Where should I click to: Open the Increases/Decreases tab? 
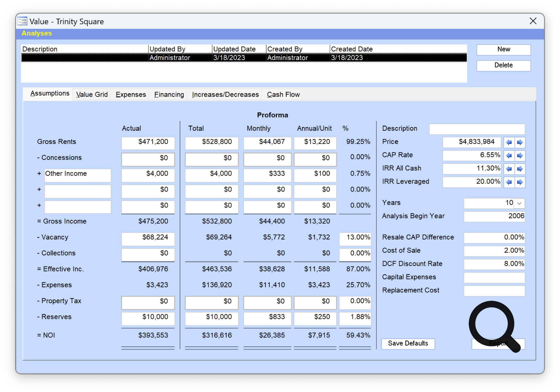click(225, 95)
